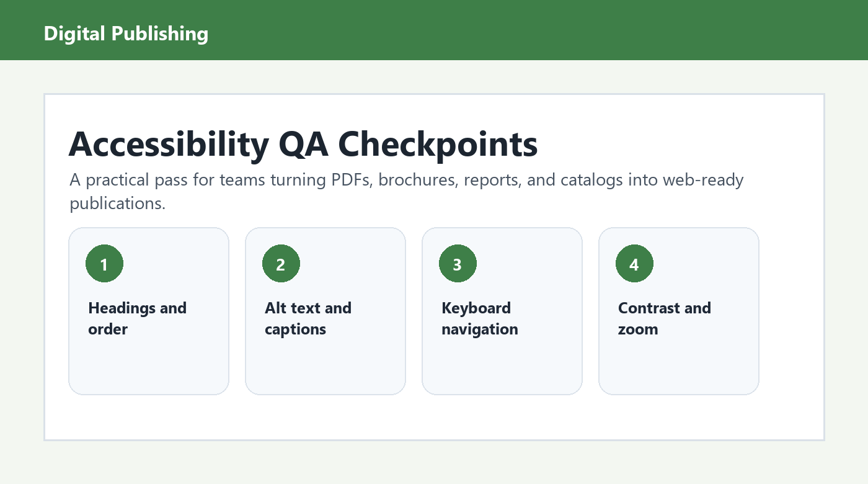
Task: Click the Digital Publishing header title
Action: pyautogui.click(x=126, y=33)
